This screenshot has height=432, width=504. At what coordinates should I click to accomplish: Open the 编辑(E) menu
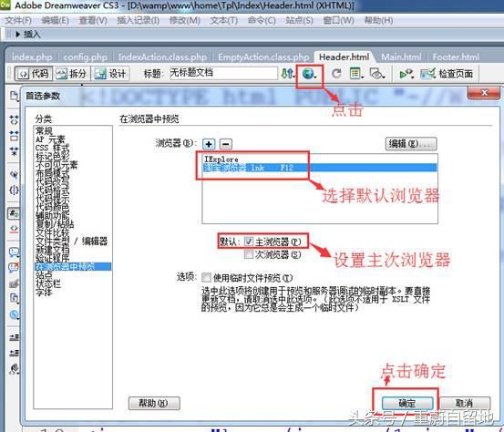(55, 21)
